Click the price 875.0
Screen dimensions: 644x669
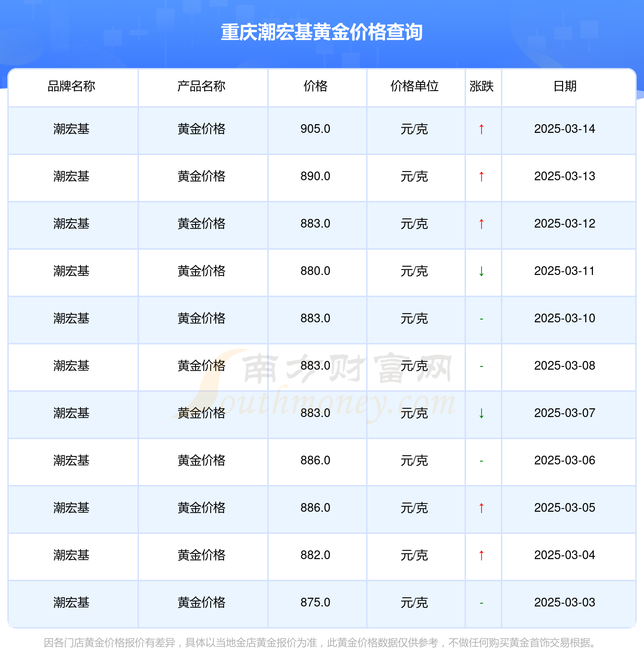click(316, 602)
